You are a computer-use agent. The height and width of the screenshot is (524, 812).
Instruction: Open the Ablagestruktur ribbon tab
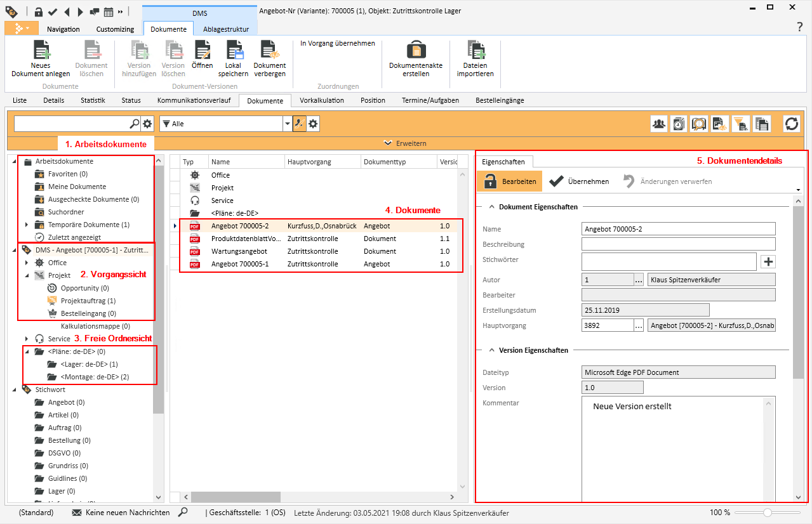225,29
